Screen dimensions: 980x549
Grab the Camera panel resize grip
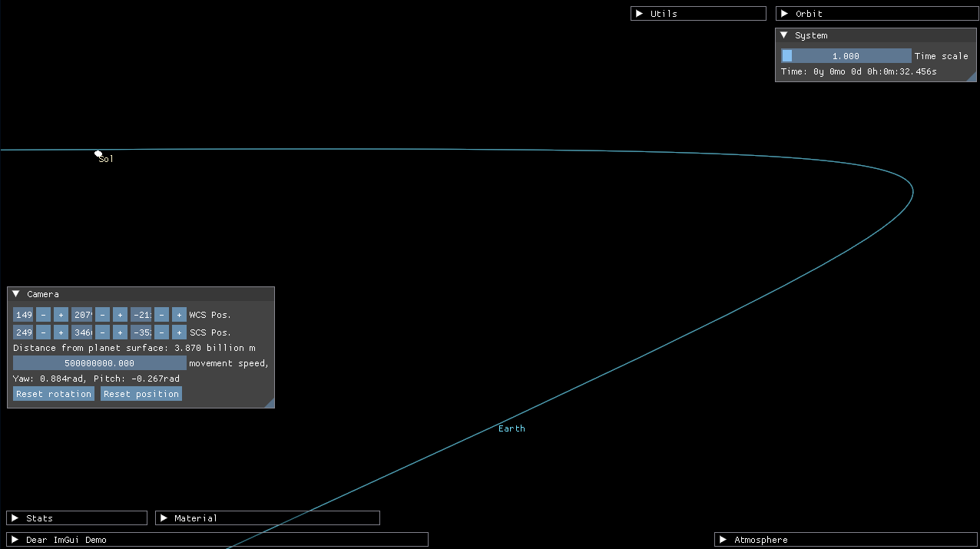(x=270, y=403)
